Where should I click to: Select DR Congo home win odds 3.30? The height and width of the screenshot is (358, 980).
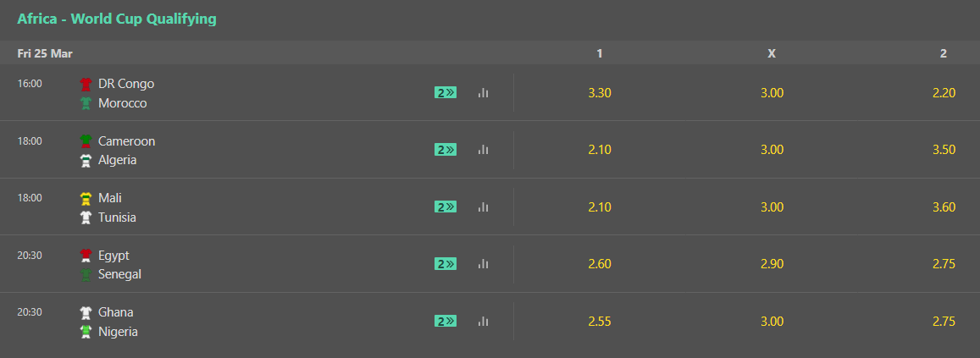pyautogui.click(x=600, y=93)
